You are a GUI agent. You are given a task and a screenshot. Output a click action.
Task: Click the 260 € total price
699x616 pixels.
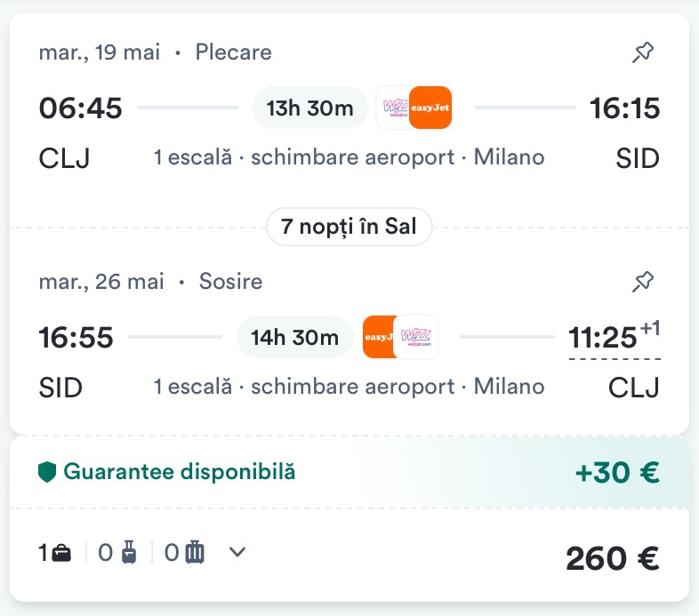[612, 558]
